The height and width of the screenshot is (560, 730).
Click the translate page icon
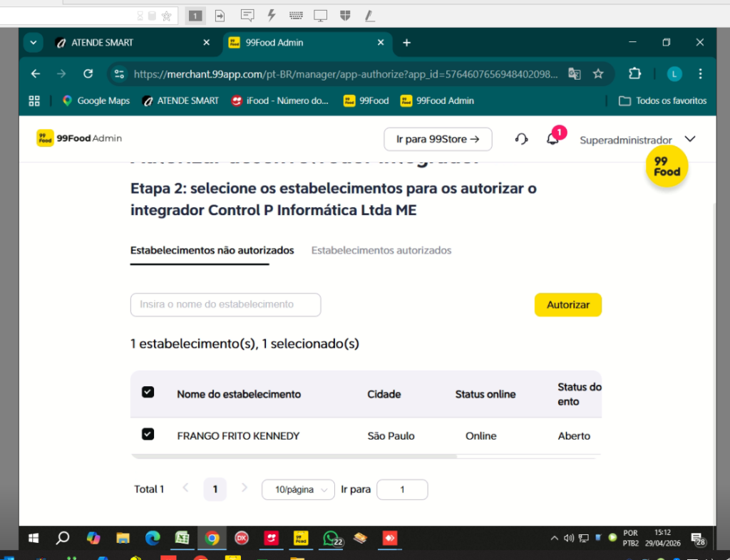(575, 73)
